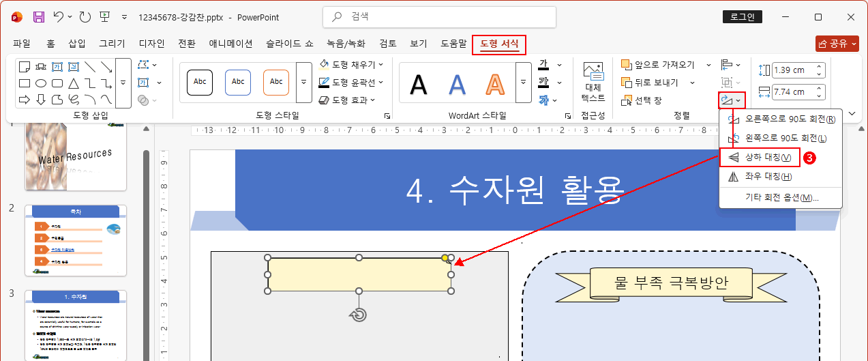Choose 왼쪽으로 90도 회전 from menu
Viewport: 868px width, 361px height.
780,139
